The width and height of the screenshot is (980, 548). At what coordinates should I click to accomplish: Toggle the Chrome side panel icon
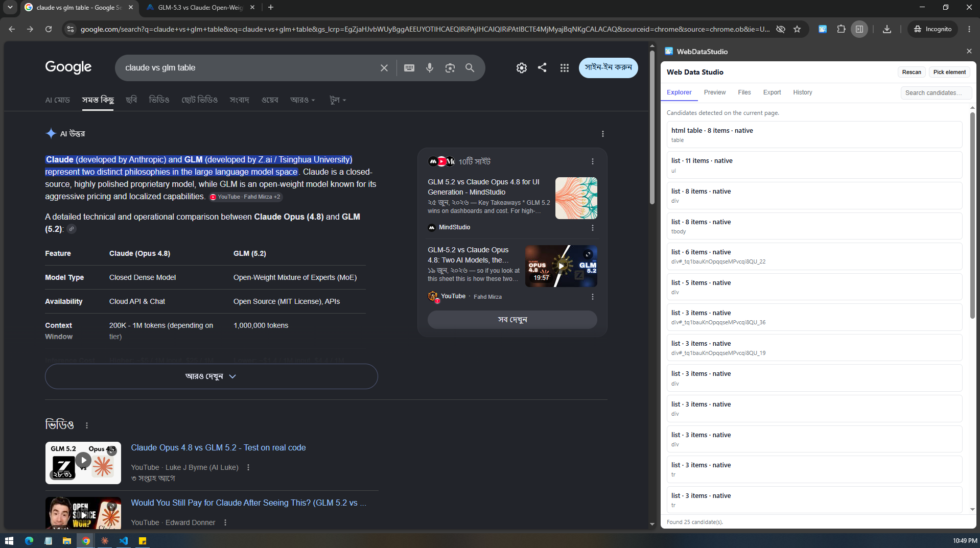[859, 29]
